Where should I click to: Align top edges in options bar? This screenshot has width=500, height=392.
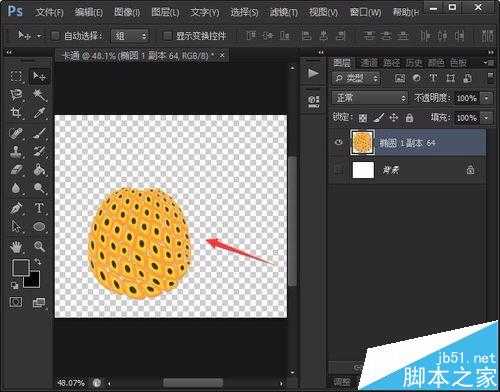click(251, 35)
